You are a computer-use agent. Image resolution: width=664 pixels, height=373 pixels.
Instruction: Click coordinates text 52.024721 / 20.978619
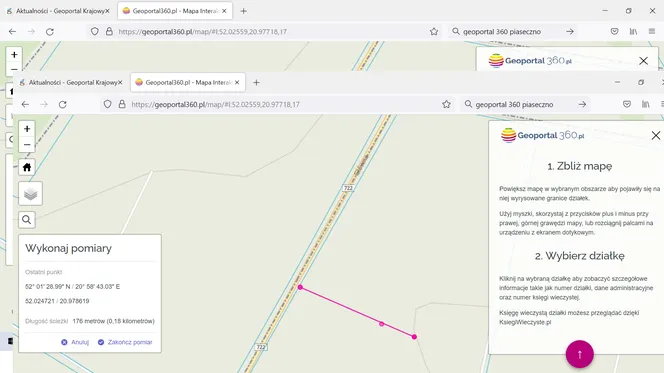[57, 301]
